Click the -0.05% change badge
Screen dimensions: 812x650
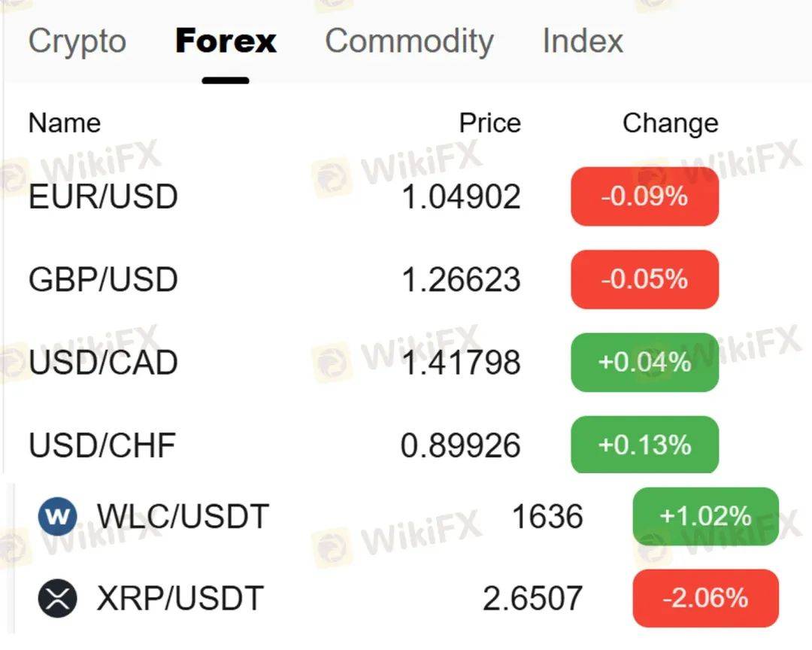[x=645, y=279]
